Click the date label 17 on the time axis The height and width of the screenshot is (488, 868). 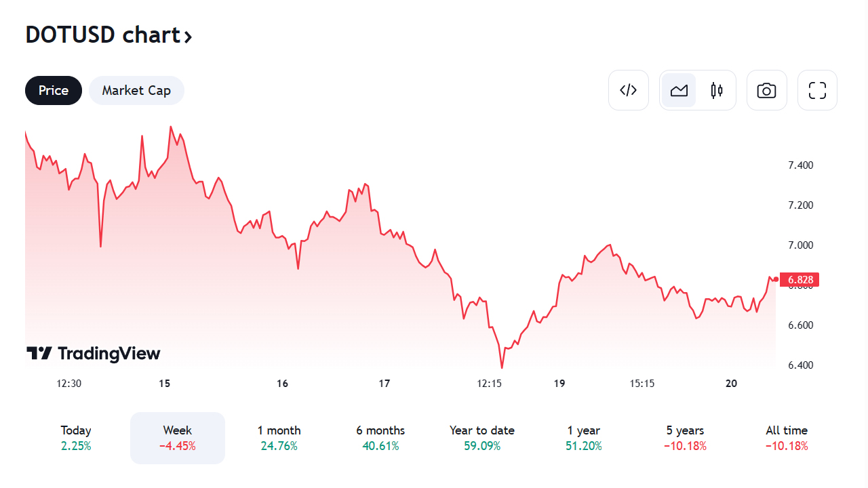(384, 384)
